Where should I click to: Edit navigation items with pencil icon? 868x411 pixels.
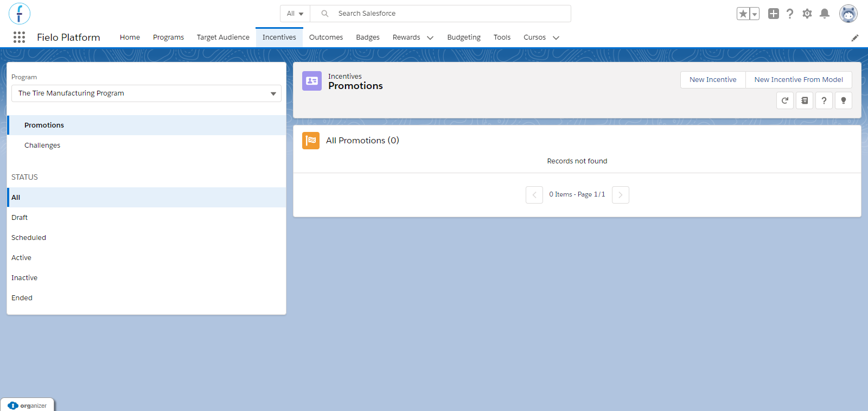[855, 37]
